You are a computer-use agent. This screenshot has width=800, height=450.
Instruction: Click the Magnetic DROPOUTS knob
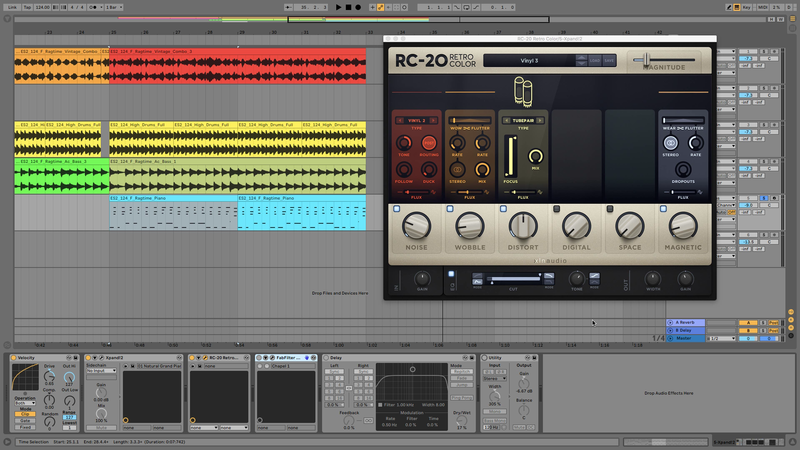683,169
